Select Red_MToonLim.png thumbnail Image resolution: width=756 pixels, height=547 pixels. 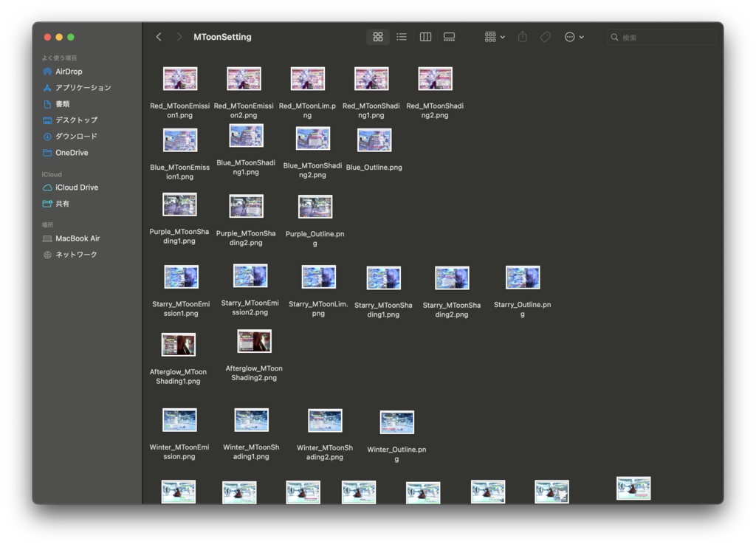pos(308,78)
